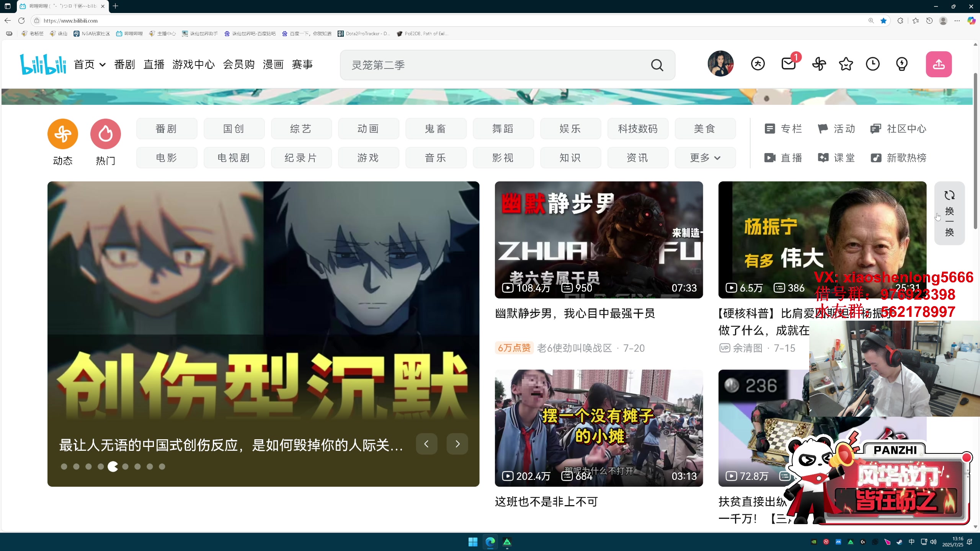Screen dimensions: 980x551
Task: Open the messages envelope icon
Action: point(789,64)
